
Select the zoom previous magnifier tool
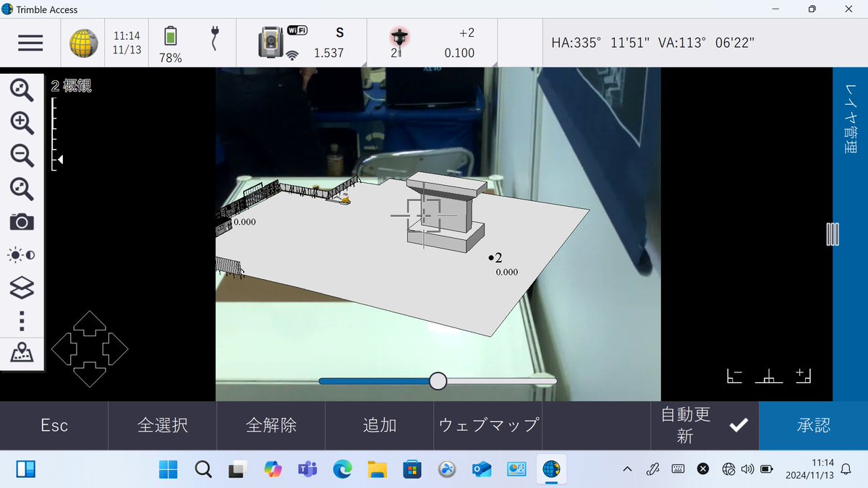click(x=22, y=189)
